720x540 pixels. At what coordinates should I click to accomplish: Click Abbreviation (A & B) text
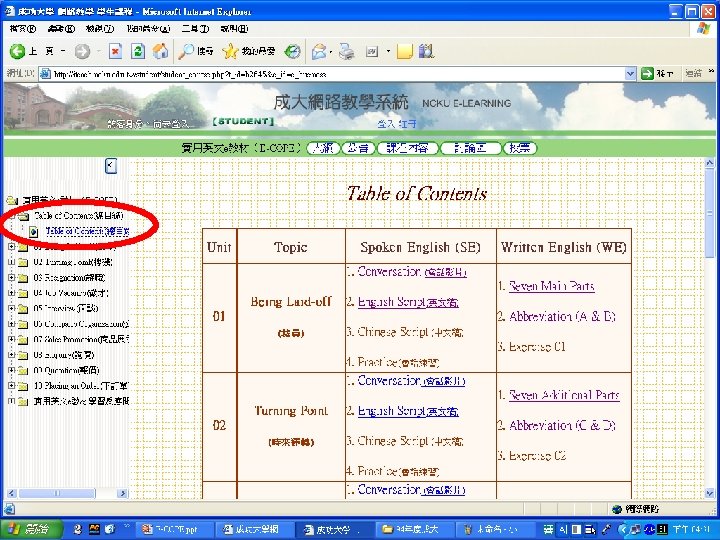(x=562, y=316)
